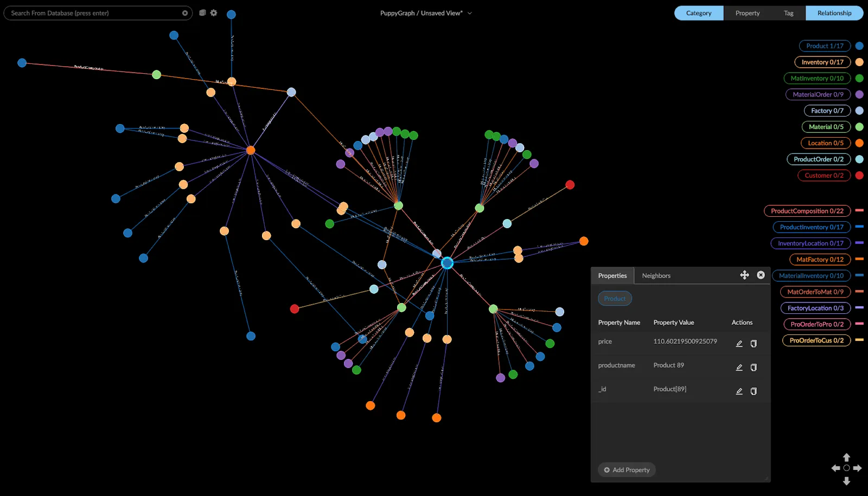Edit the price property value
Screen dimensions: 868x496
point(739,344)
